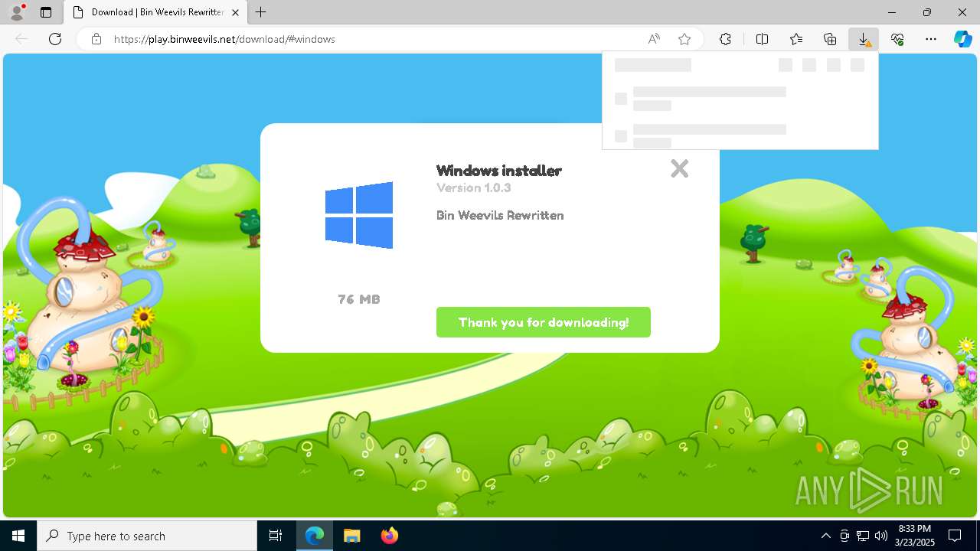980x551 pixels.
Task: Click the Windows logo in installer card
Action: pos(359,215)
